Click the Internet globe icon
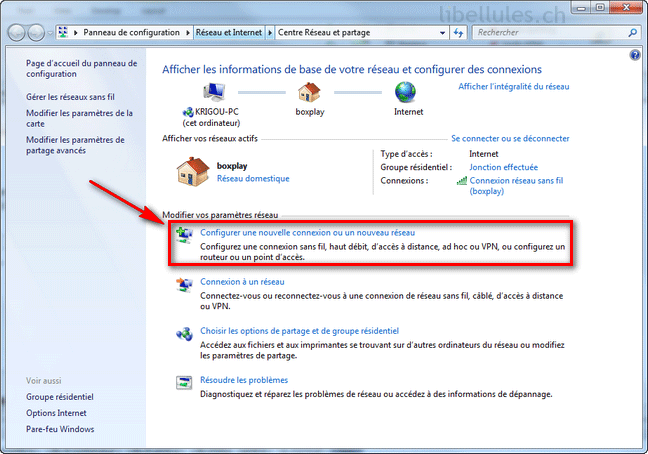Viewport: 648px width, 454px height. coord(405,92)
